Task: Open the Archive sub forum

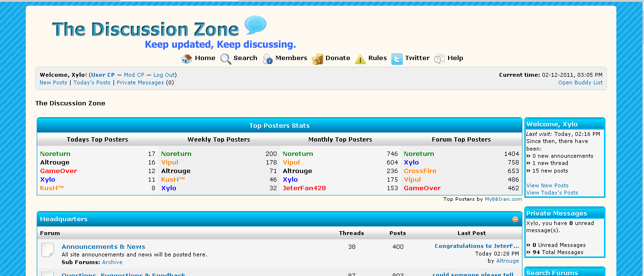Action: tap(112, 262)
